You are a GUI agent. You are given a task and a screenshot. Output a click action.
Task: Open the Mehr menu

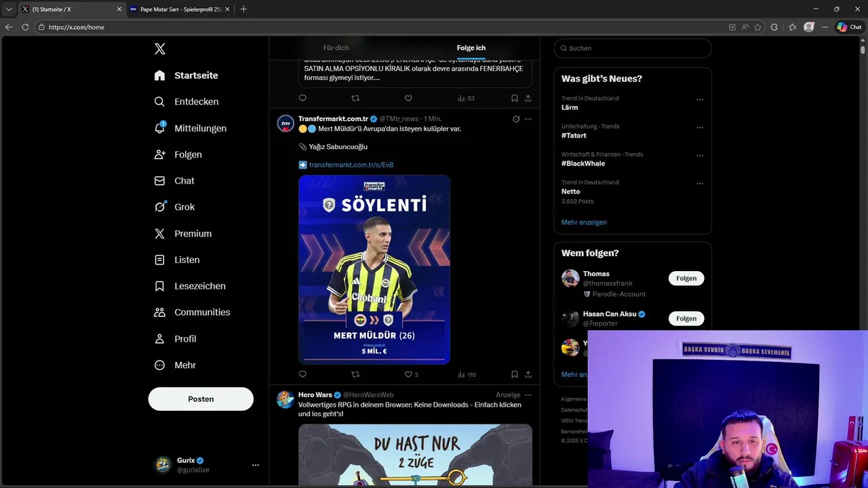[175, 365]
